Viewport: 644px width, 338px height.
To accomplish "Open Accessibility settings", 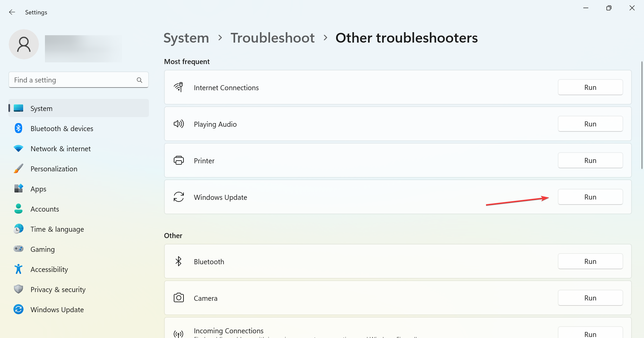I will [78, 269].
